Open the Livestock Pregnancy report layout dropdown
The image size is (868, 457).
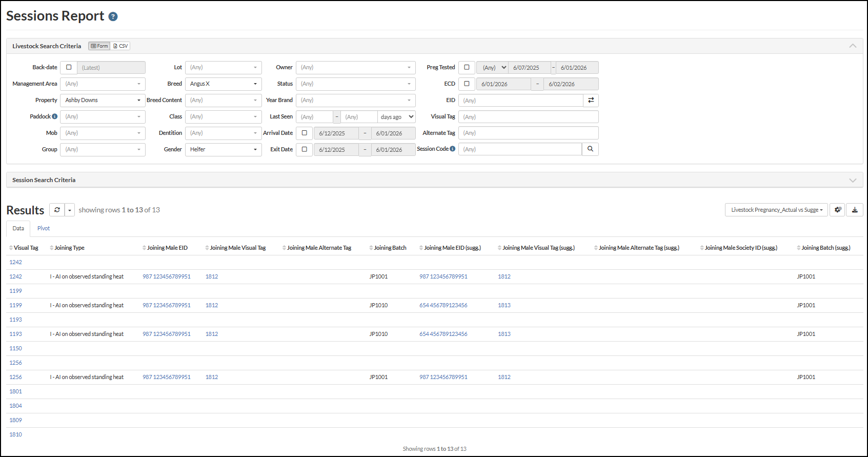pos(776,210)
